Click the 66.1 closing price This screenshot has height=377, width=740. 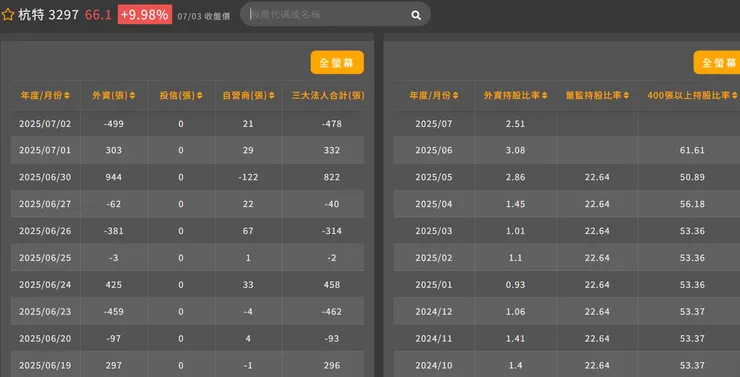point(98,15)
